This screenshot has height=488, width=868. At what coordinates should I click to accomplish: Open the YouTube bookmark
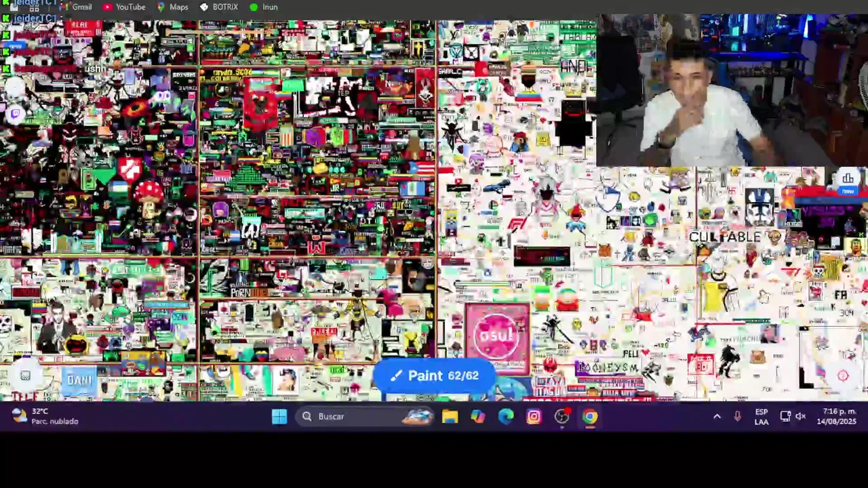[x=124, y=7]
